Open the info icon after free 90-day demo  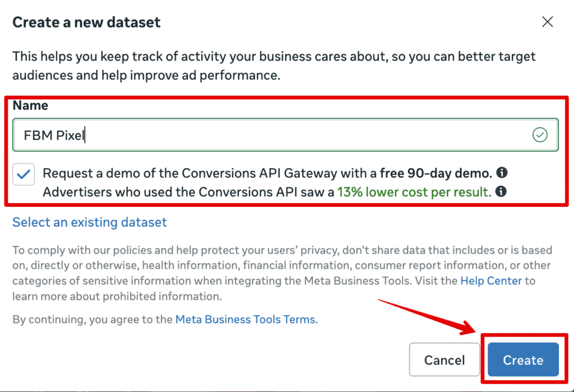coord(502,172)
